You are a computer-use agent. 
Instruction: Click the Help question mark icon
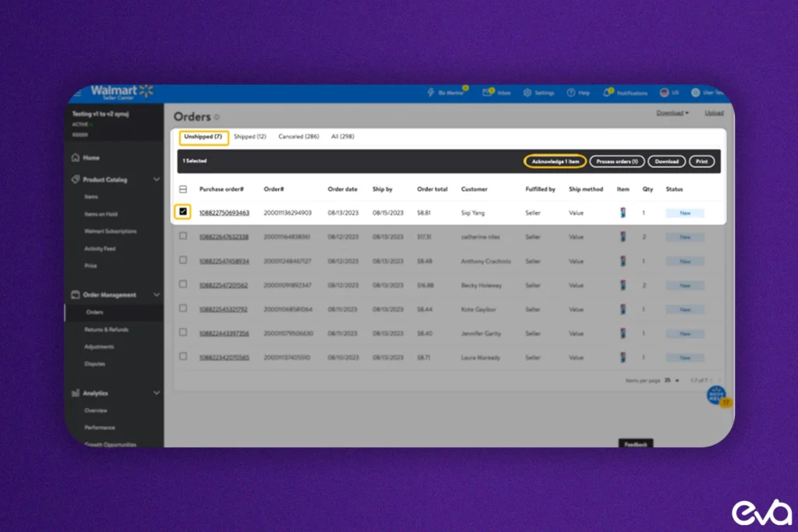coord(571,93)
